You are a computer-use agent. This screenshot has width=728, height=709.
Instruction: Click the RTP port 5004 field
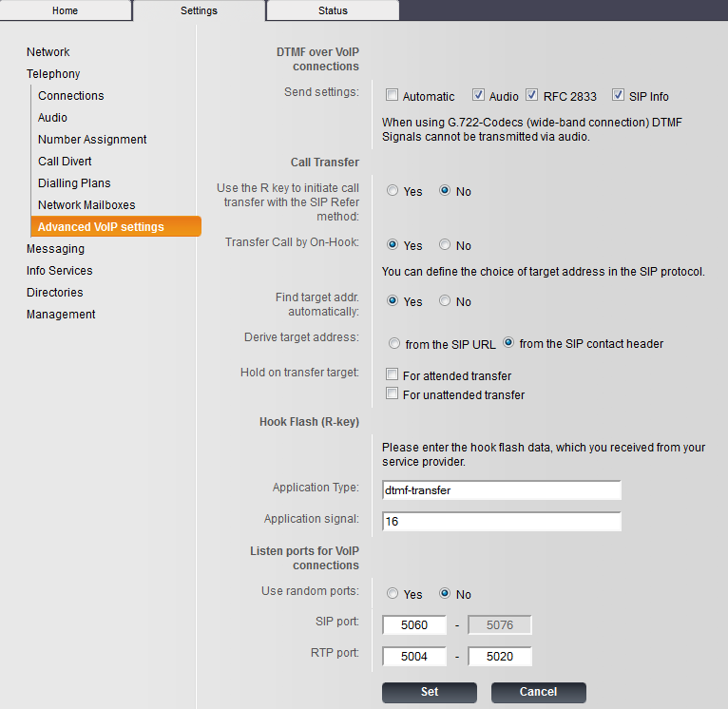(414, 656)
